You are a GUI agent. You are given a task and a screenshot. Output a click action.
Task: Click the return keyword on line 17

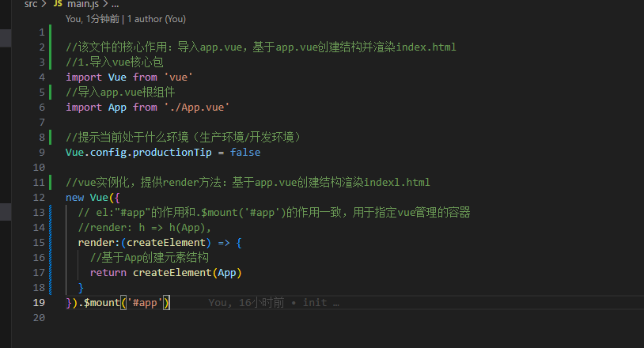pos(108,273)
